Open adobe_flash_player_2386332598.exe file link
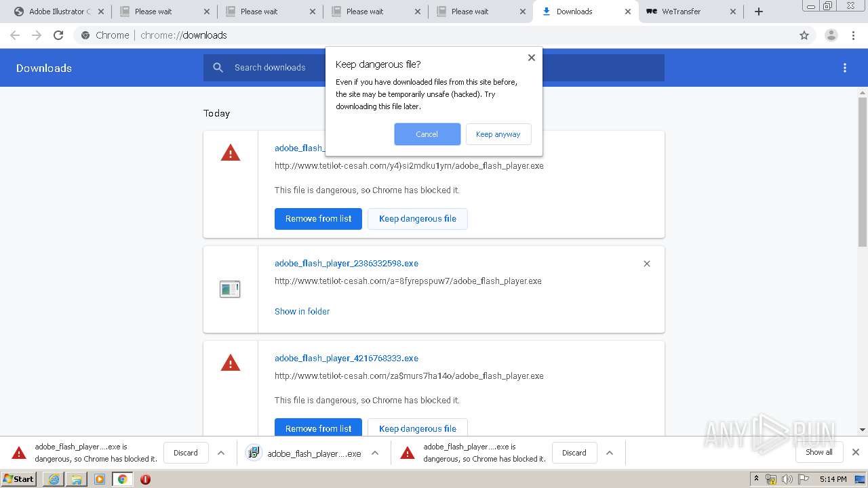This screenshot has height=488, width=868. pyautogui.click(x=347, y=264)
